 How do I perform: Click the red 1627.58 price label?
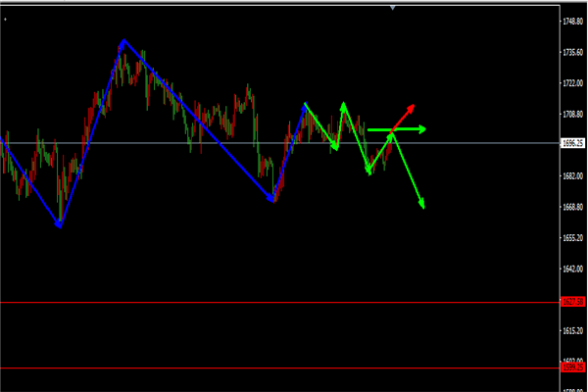[572, 302]
